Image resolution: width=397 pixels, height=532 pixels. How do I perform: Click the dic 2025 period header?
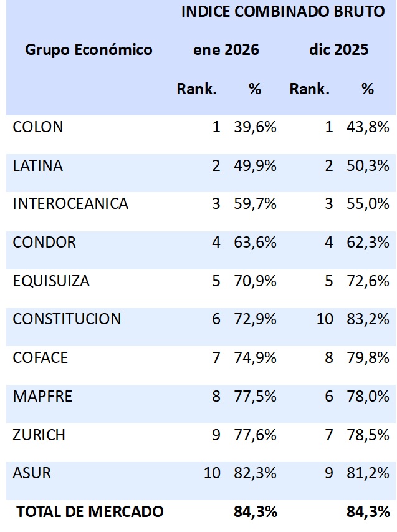pos(339,50)
